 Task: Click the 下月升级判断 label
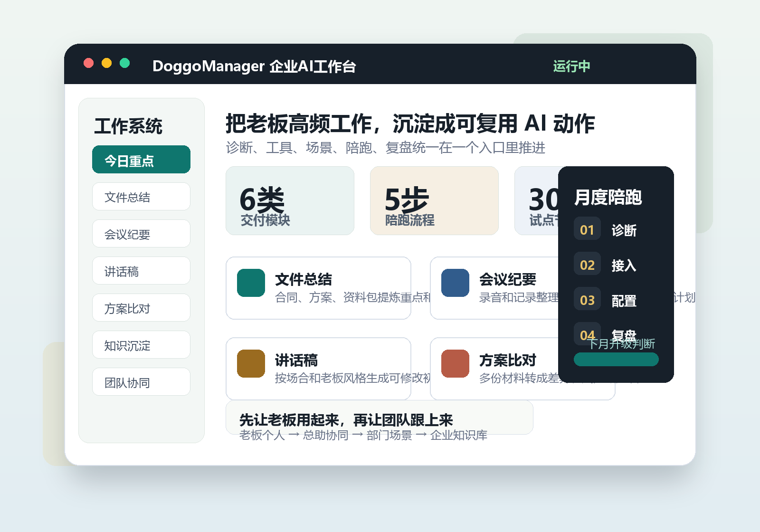(621, 343)
